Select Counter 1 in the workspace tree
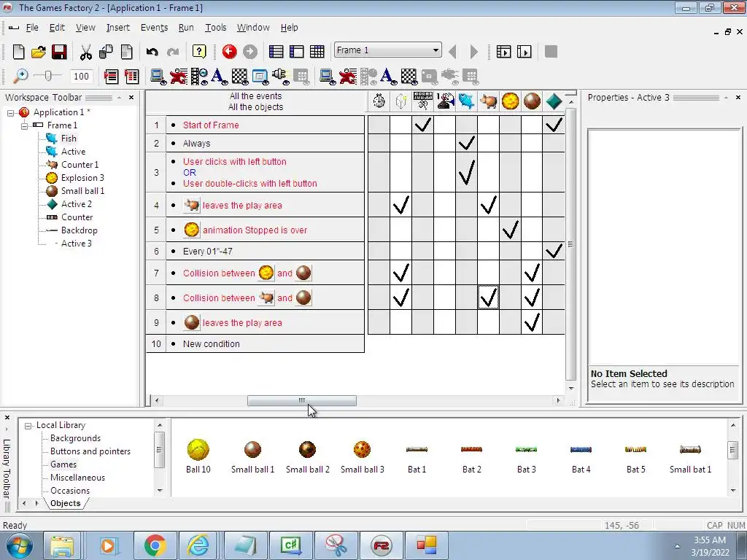 (x=80, y=165)
